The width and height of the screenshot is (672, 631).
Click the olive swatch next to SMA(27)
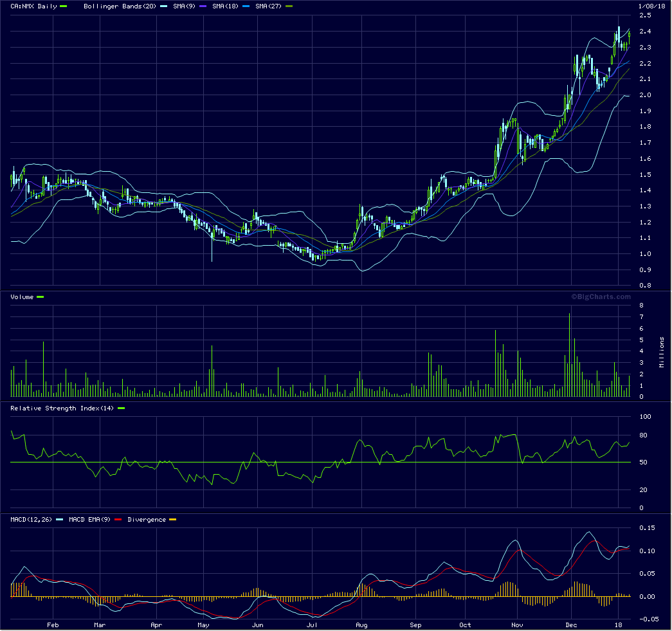(x=289, y=6)
